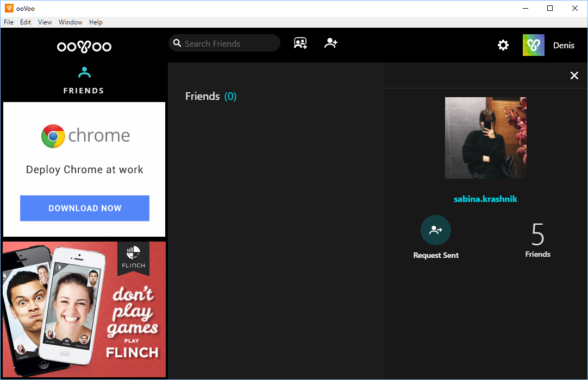The width and height of the screenshot is (588, 380).
Task: View sabina.krashnik's 5 Friends count
Action: tap(538, 240)
